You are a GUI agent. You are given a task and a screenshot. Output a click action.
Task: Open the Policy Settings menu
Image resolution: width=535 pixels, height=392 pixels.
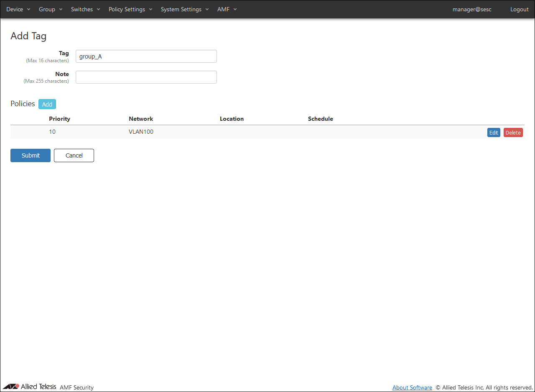(130, 9)
